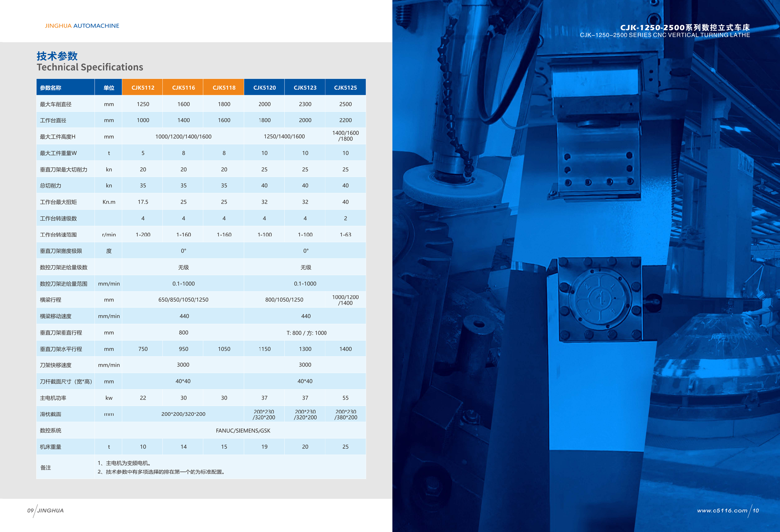The image size is (780, 532).
Task: Select the FANUC/SIEMENS/GSK cell
Action: point(243,430)
